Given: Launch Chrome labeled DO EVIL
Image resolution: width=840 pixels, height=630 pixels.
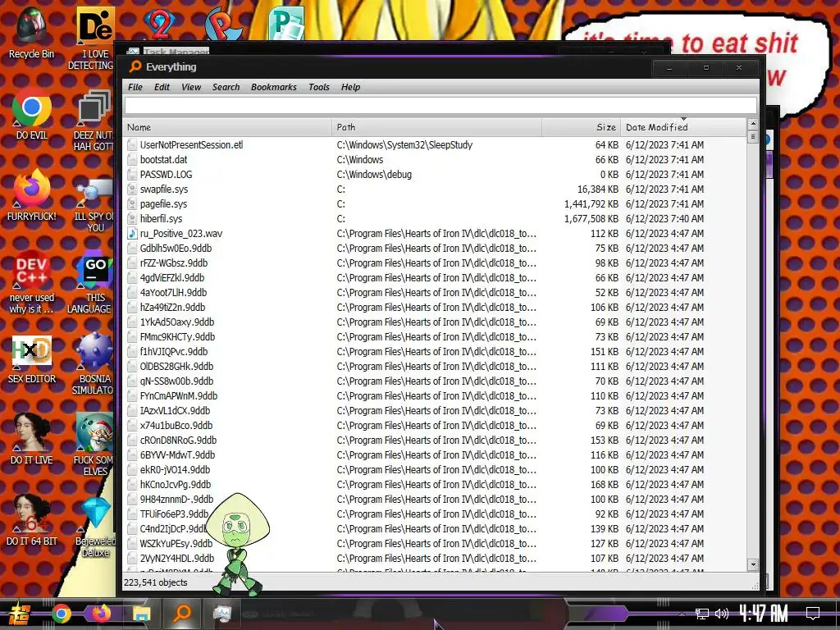Looking at the screenshot, I should tap(32, 115).
